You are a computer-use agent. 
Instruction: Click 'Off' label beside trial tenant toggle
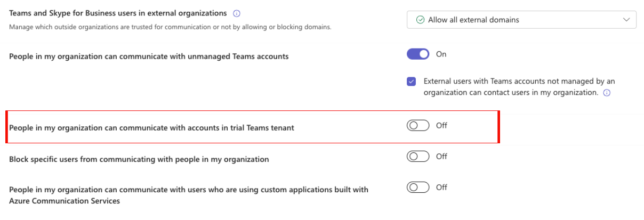click(x=441, y=126)
